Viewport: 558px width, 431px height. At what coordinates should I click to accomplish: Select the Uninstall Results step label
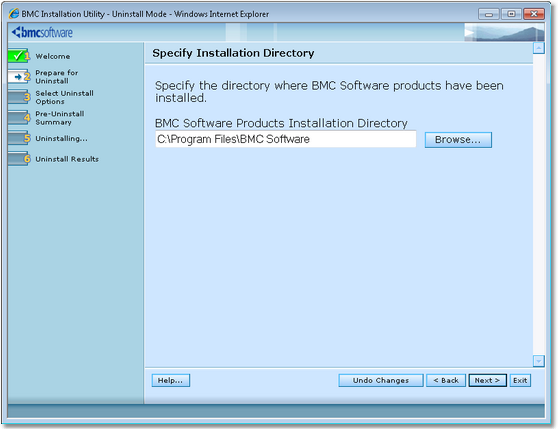(x=67, y=159)
